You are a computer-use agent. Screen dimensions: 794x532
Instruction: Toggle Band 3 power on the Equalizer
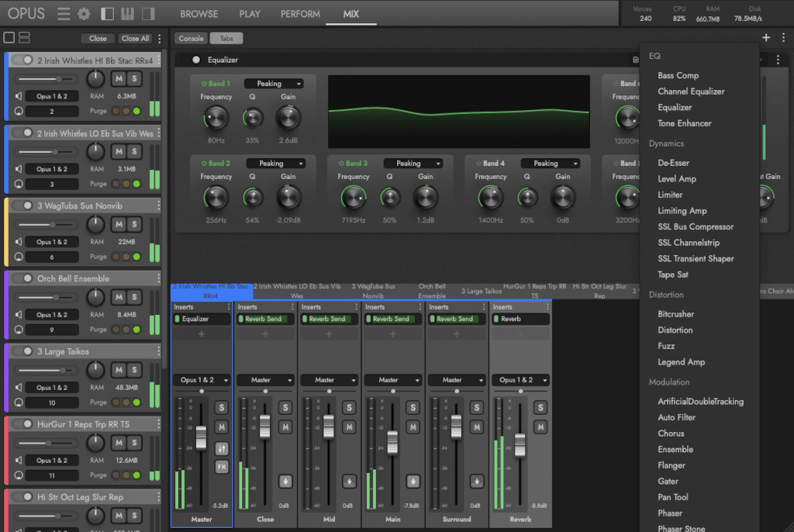point(341,163)
